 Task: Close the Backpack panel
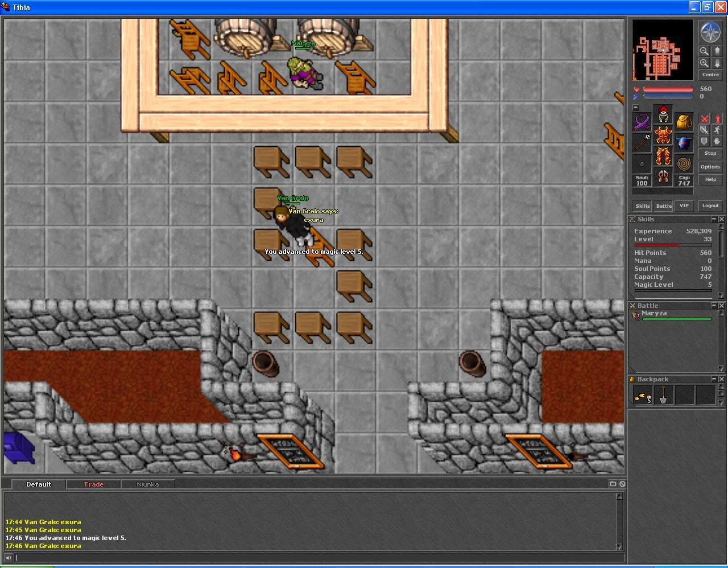click(x=722, y=379)
